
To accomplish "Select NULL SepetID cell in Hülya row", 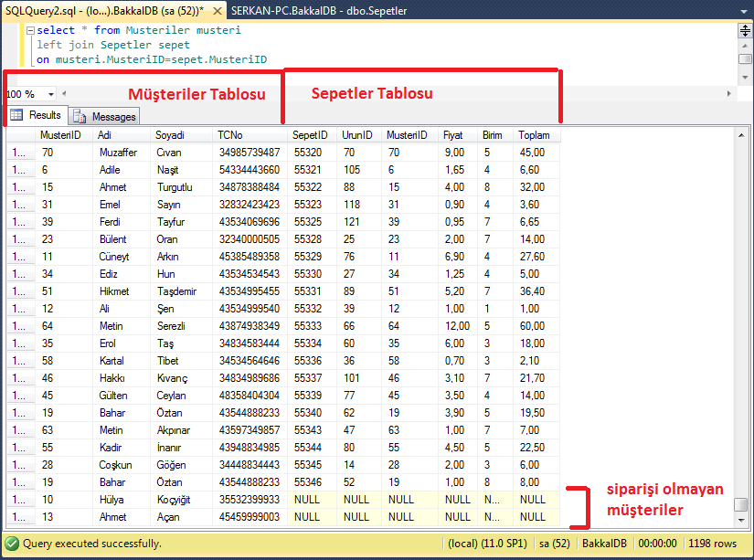I will click(x=312, y=500).
